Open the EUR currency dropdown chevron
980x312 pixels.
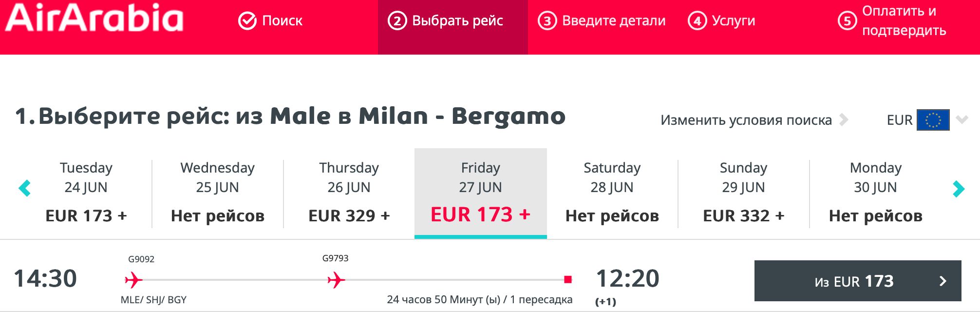(x=962, y=119)
